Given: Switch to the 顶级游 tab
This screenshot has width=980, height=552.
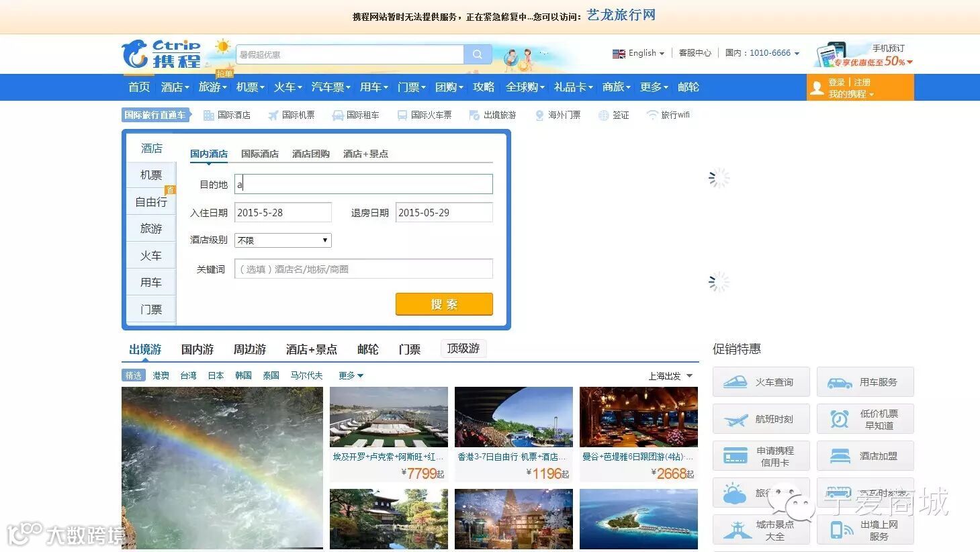Looking at the screenshot, I should [x=463, y=349].
